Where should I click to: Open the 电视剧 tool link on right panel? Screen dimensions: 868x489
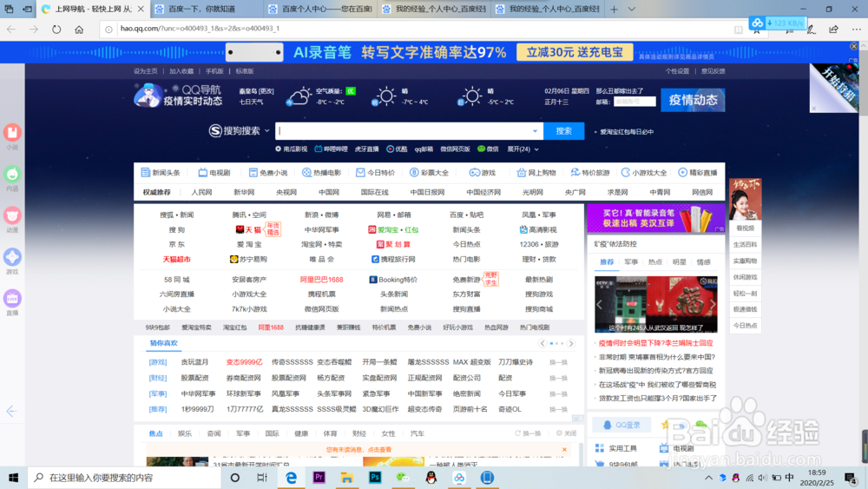676,448
